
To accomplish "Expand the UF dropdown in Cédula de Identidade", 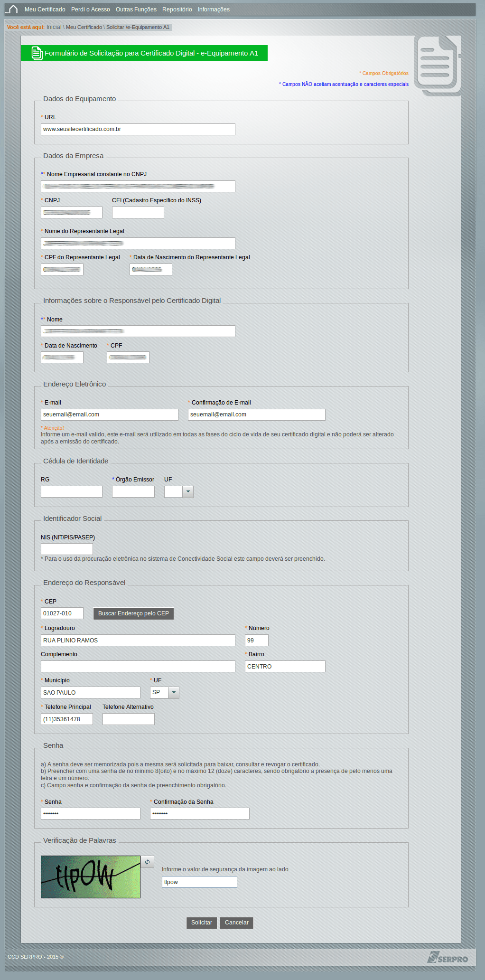I will tap(188, 492).
